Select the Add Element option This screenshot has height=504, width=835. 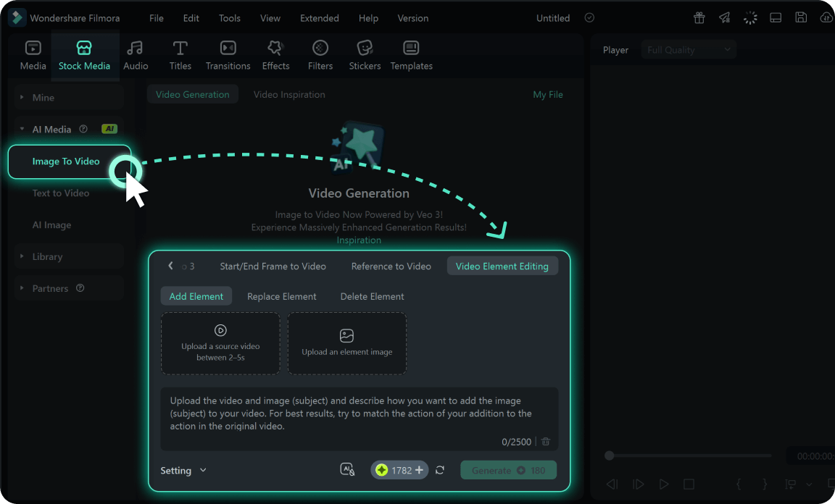pyautogui.click(x=196, y=296)
